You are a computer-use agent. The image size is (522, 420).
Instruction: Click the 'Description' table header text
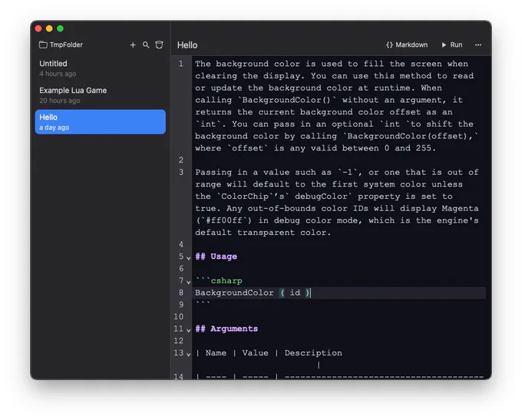click(x=313, y=353)
